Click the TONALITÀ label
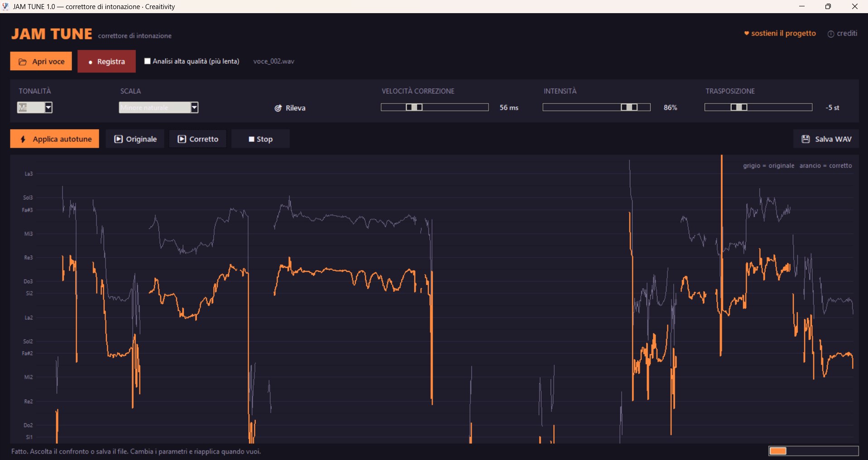868x460 pixels. (x=35, y=91)
